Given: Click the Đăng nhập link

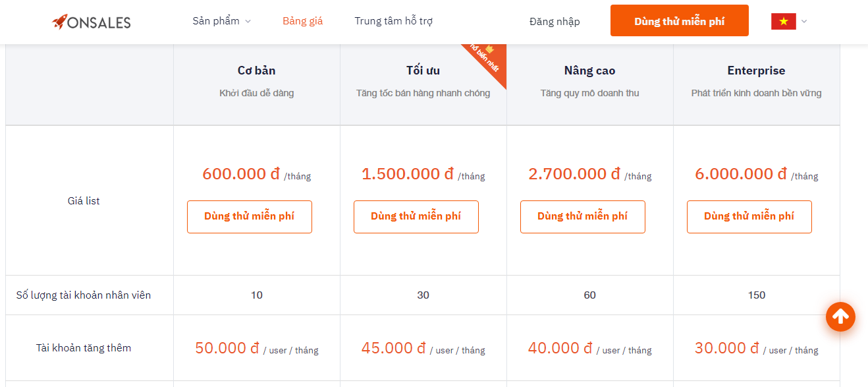Looking at the screenshot, I should coord(555,22).
